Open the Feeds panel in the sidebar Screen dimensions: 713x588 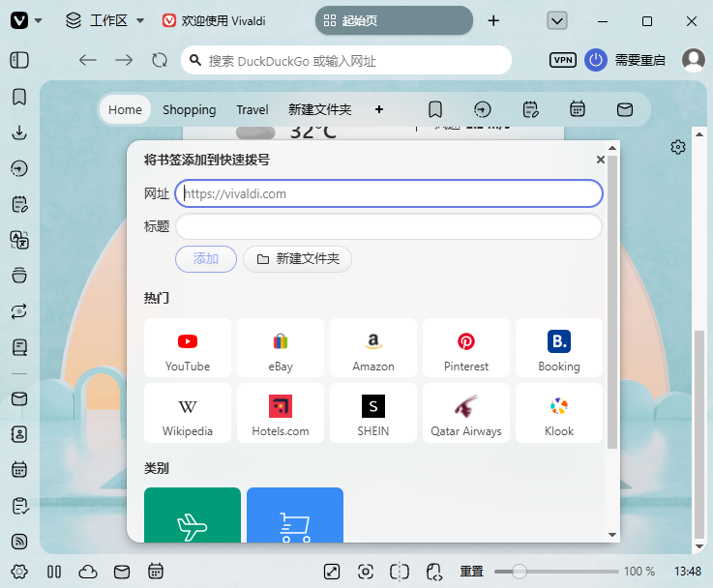(19, 542)
